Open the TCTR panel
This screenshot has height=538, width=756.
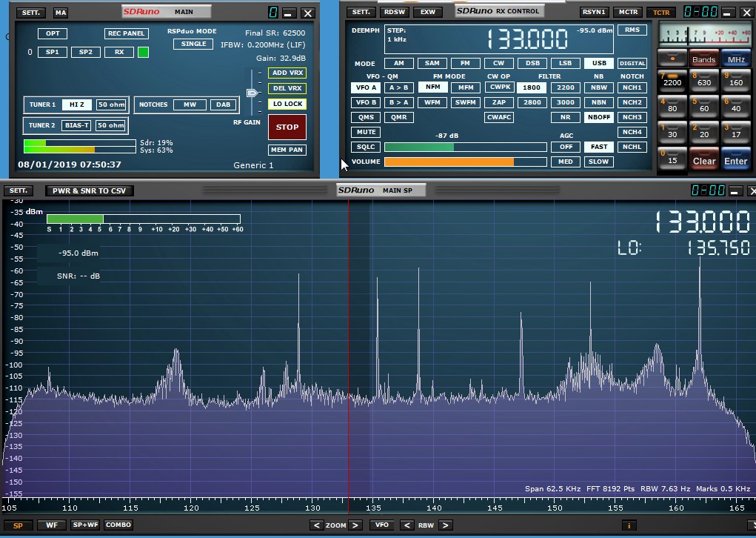[661, 13]
